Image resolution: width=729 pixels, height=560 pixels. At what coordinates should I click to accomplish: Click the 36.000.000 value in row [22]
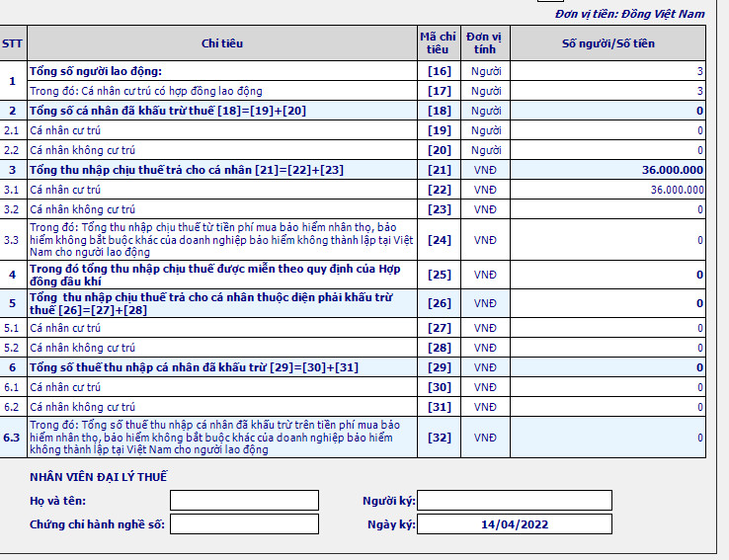click(607, 190)
